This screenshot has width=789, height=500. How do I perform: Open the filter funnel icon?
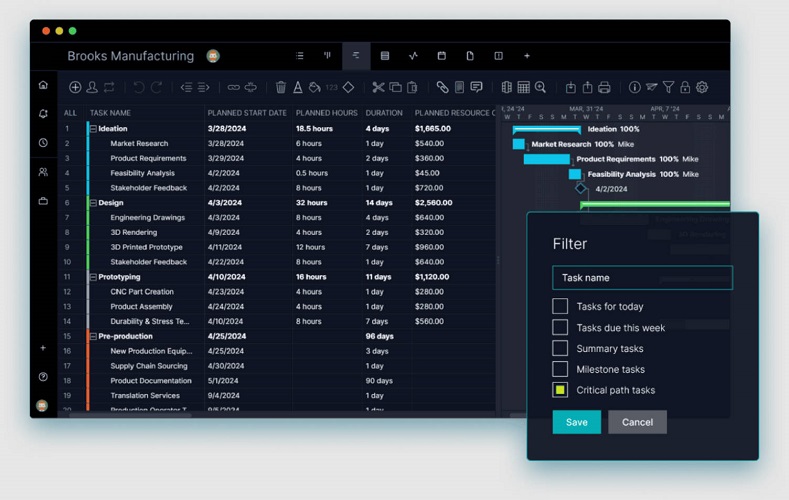[x=668, y=88]
